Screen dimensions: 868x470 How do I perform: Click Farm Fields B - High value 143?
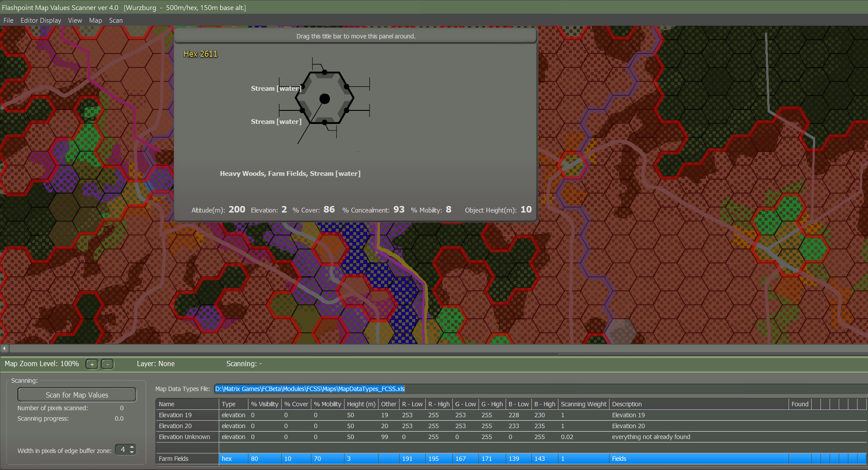(x=544, y=459)
